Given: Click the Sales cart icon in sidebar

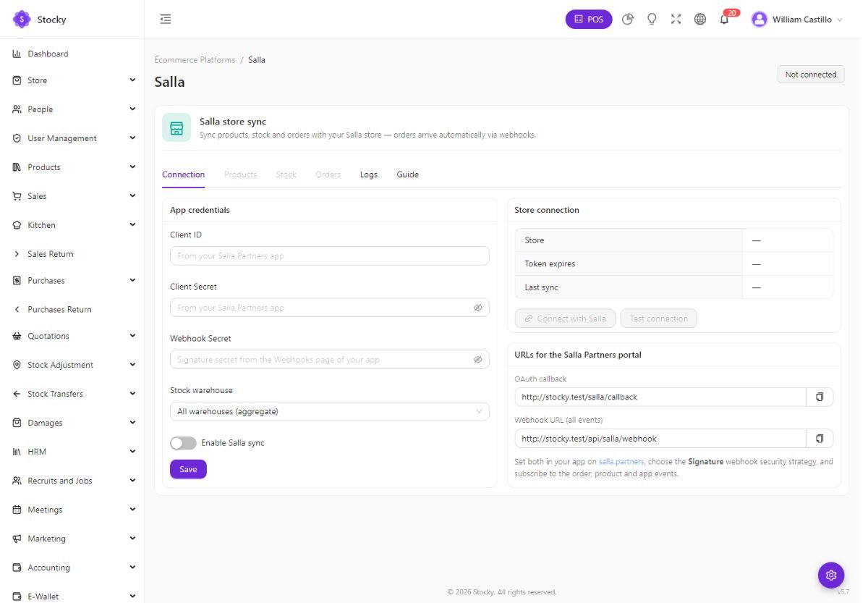Looking at the screenshot, I should click(x=17, y=196).
